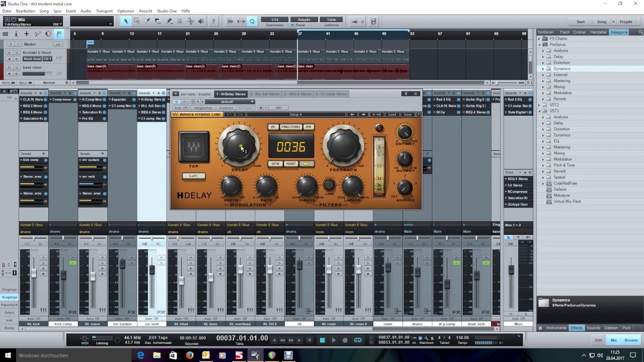Screen dimensions: 644x362
Task: Open the Studio One menu
Action: point(167,11)
